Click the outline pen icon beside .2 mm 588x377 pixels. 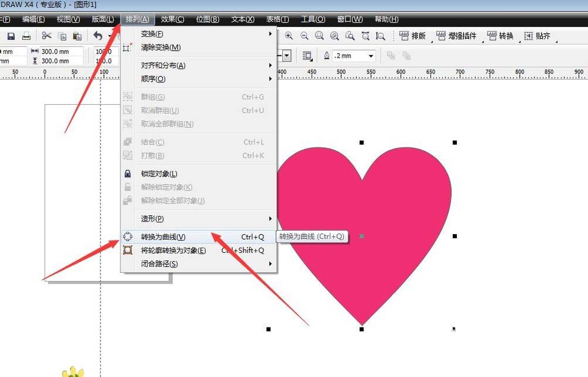tap(326, 56)
